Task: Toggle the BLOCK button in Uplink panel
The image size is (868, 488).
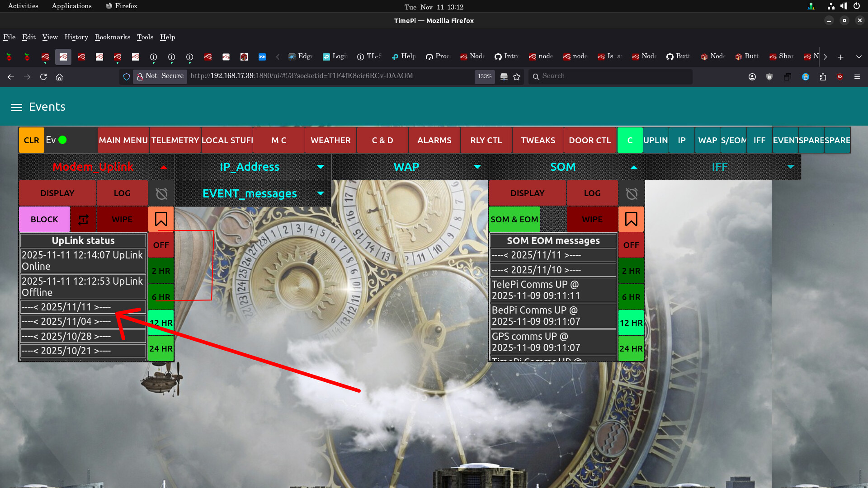Action: [44, 220]
